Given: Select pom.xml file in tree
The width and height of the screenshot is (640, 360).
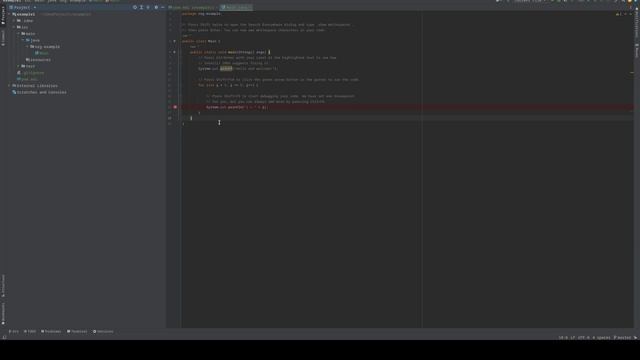Looking at the screenshot, I should [x=27, y=79].
